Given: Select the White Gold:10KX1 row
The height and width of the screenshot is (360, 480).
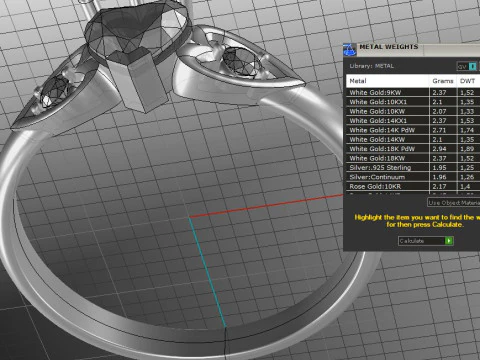Looking at the screenshot, I should pyautogui.click(x=413, y=102).
